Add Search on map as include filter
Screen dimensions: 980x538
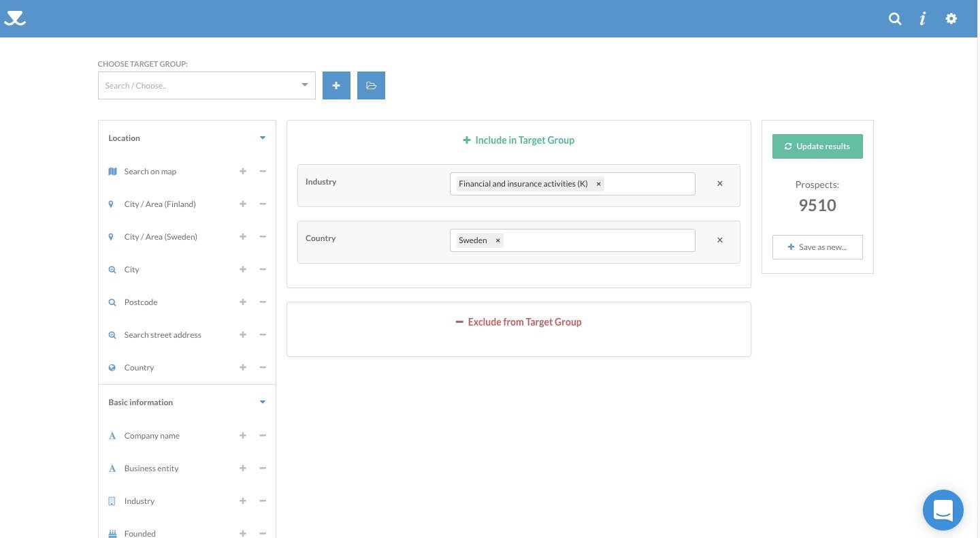(243, 172)
